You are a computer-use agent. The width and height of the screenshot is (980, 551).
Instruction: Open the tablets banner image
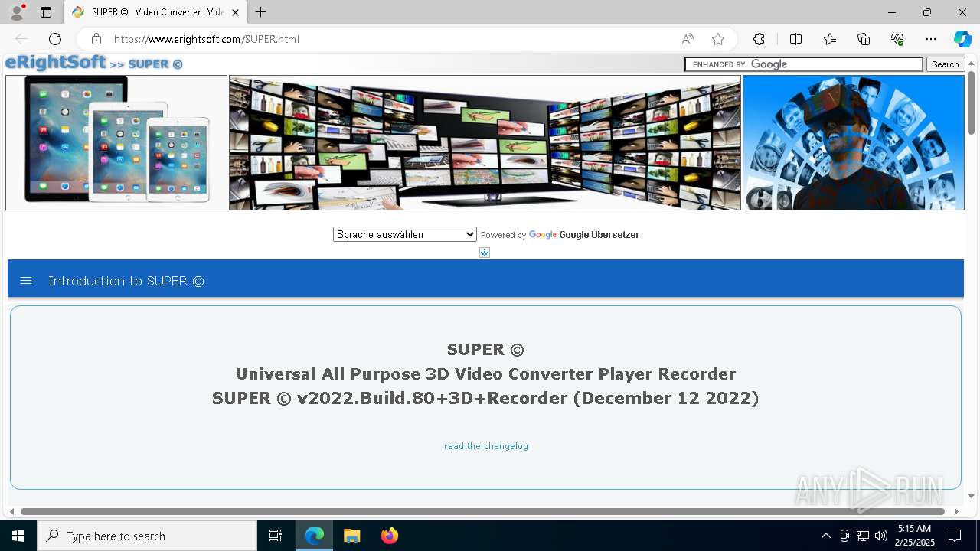point(116,142)
